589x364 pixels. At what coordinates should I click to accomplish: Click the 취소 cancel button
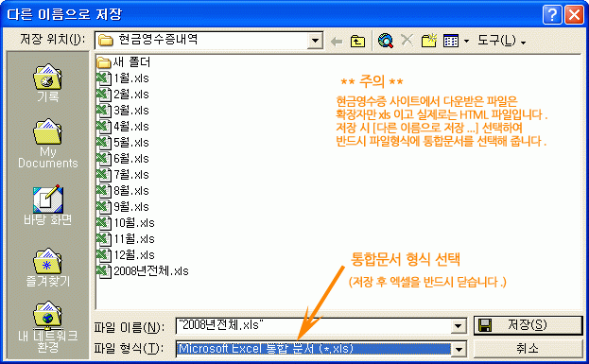[528, 349]
